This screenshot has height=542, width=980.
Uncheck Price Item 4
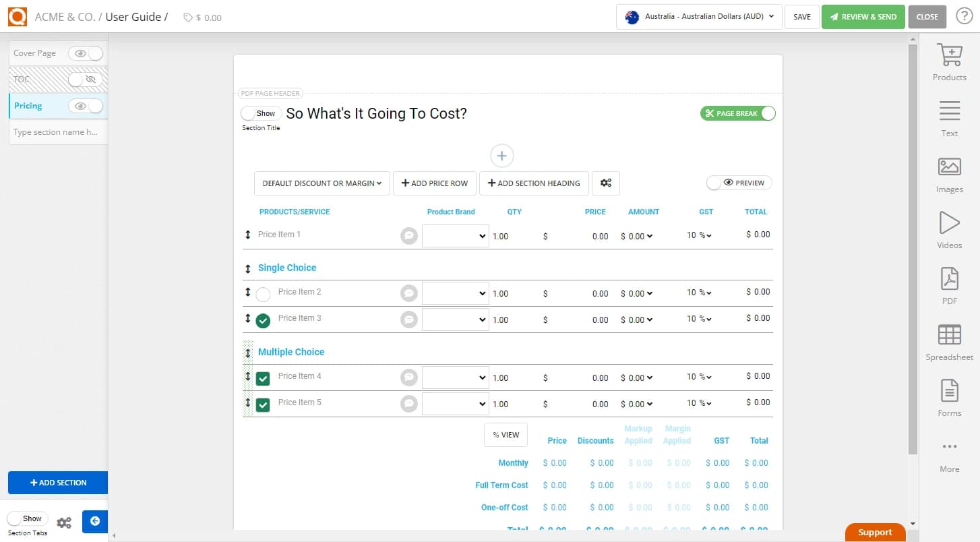[263, 379]
